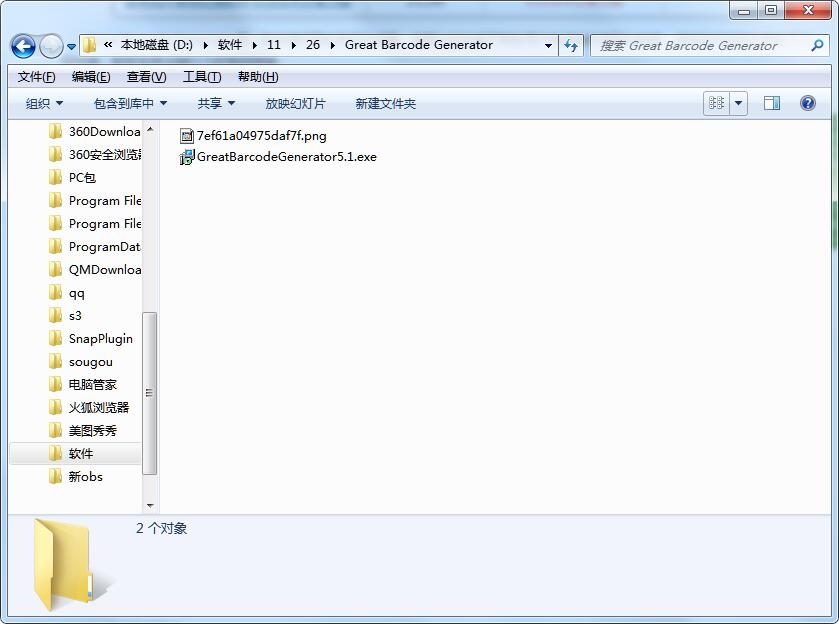Screen dimensions: 839x624
Task: Click the Back navigation arrow button
Action: [x=23, y=46]
